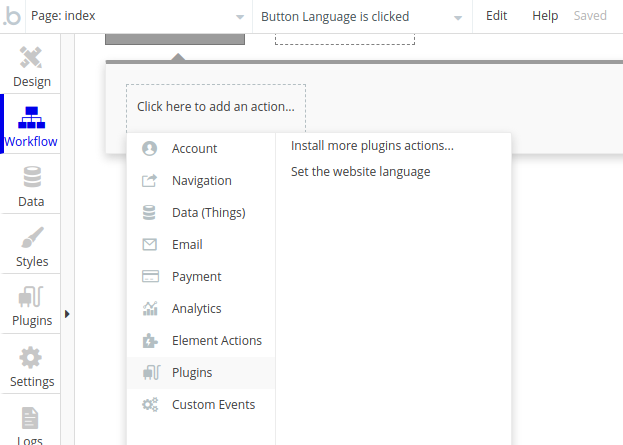Choose Set the website language action

coord(360,172)
